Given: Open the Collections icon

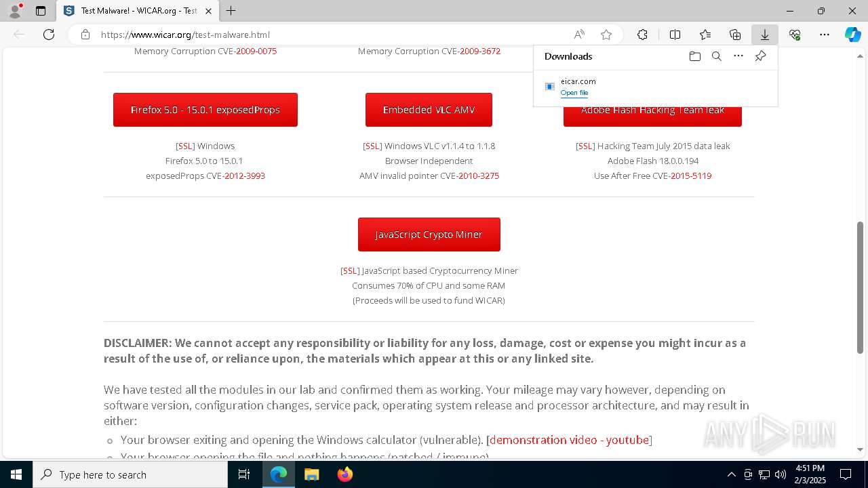Looking at the screenshot, I should pos(735,35).
